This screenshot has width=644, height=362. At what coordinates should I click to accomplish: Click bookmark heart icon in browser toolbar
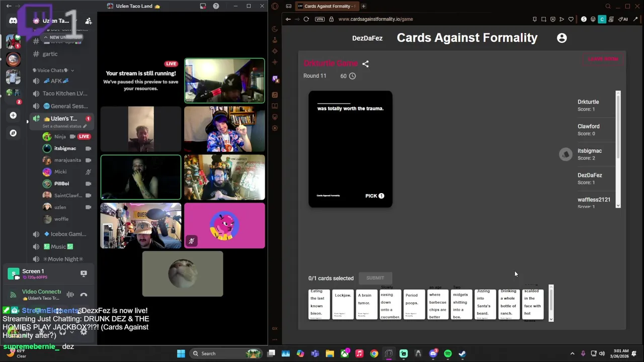coord(571,19)
